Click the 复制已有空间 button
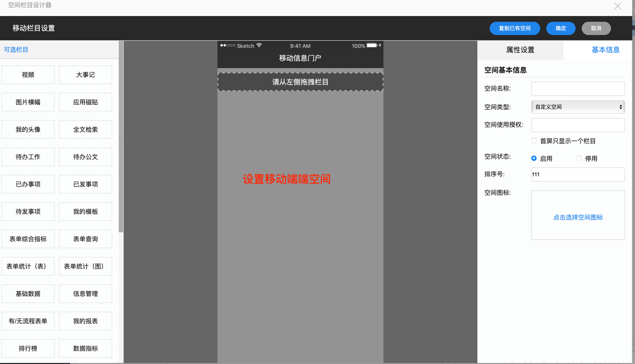This screenshot has height=364, width=635. 514,28
